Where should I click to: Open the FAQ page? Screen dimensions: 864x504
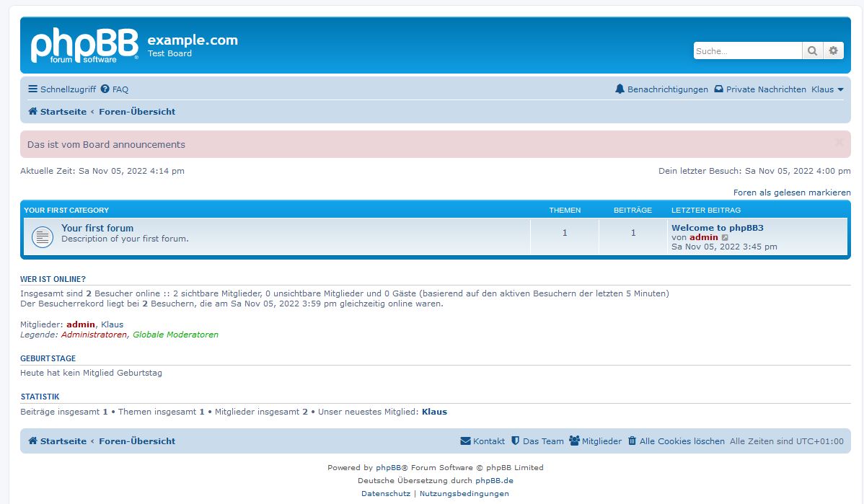[115, 89]
